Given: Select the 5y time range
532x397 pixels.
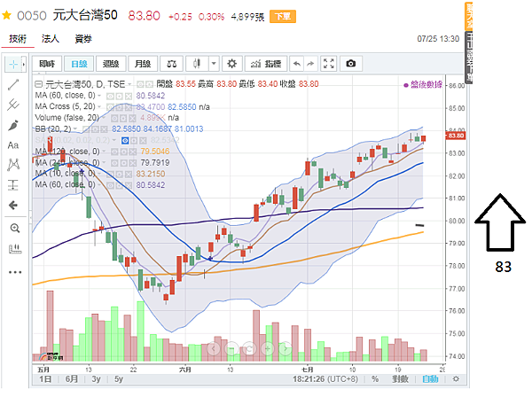Looking at the screenshot, I should 119,379.
